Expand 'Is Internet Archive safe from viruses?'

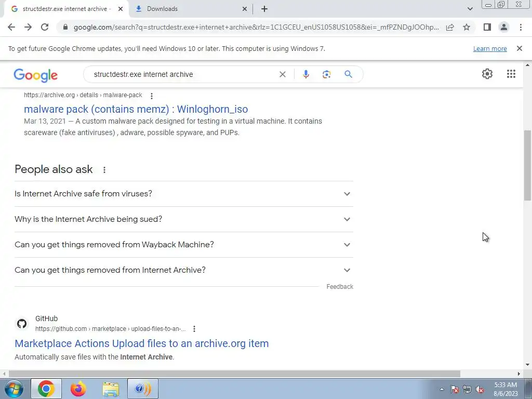tap(184, 194)
